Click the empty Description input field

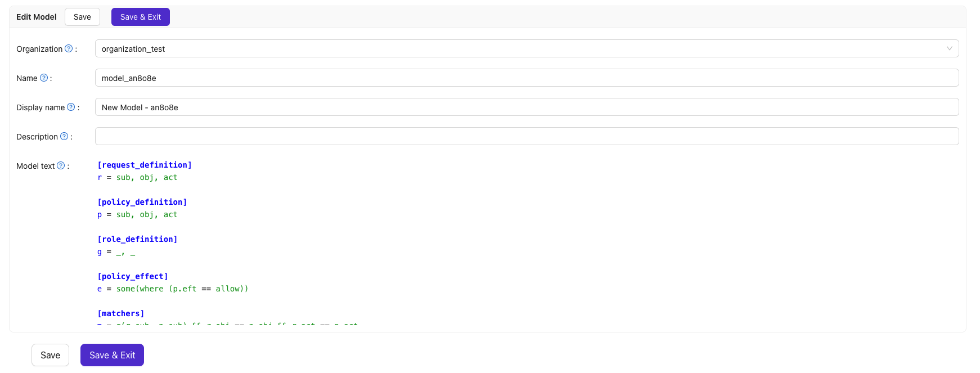[527, 136]
